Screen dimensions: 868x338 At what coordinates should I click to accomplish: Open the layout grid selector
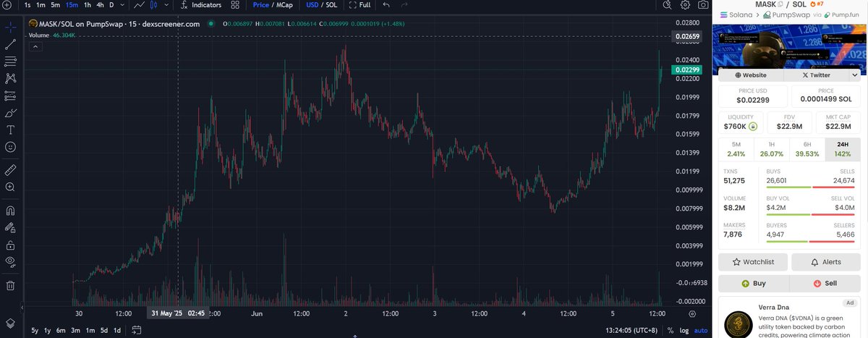click(235, 5)
